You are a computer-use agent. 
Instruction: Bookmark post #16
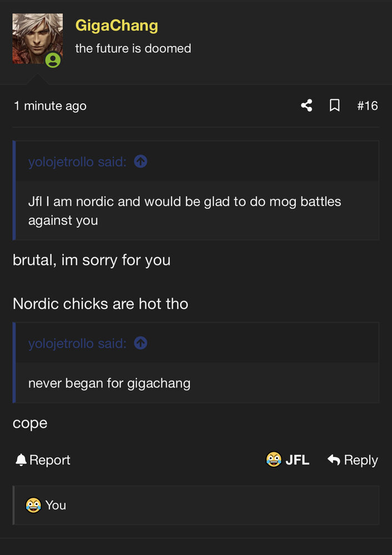point(335,105)
